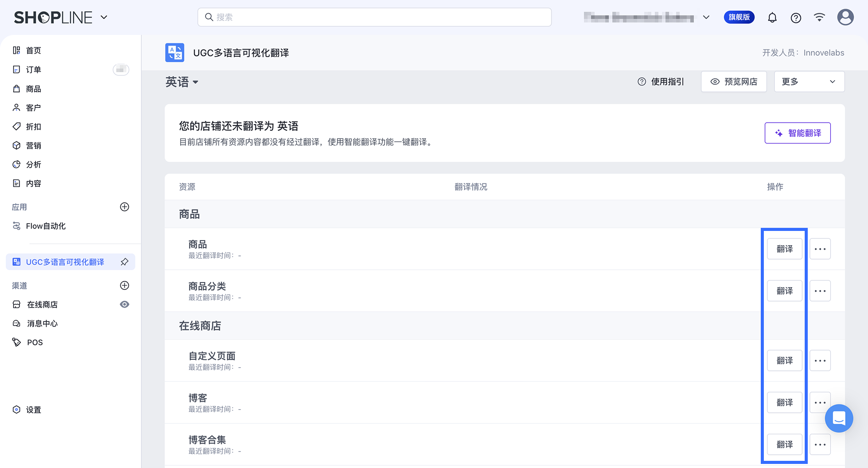The image size is (868, 468).
Task: Open the SHOPLINE logo store menu
Action: pos(61,17)
